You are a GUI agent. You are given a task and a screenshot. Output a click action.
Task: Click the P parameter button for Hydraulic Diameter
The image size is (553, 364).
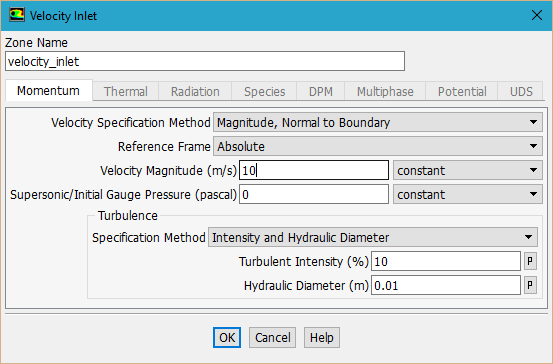click(x=530, y=285)
